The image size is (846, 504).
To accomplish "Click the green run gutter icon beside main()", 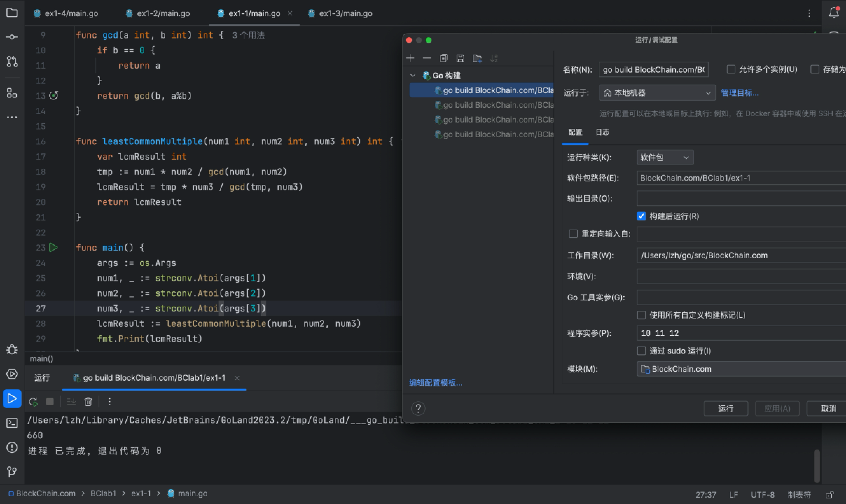I will pos(53,247).
